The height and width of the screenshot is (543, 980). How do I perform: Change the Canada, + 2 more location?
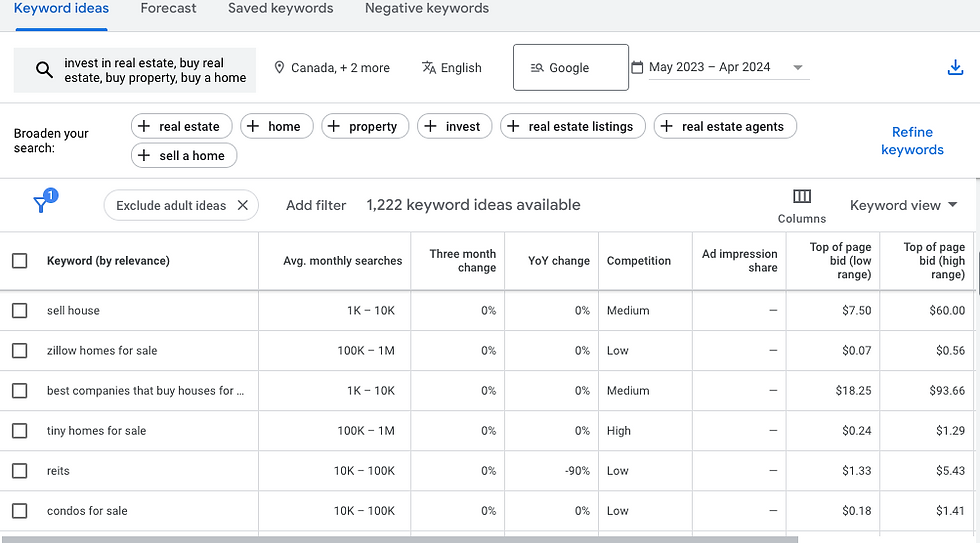click(x=332, y=67)
